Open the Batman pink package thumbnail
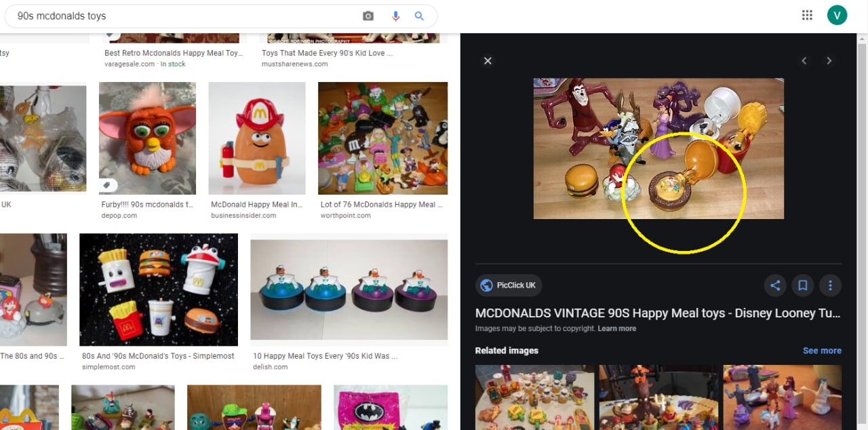 click(x=391, y=408)
